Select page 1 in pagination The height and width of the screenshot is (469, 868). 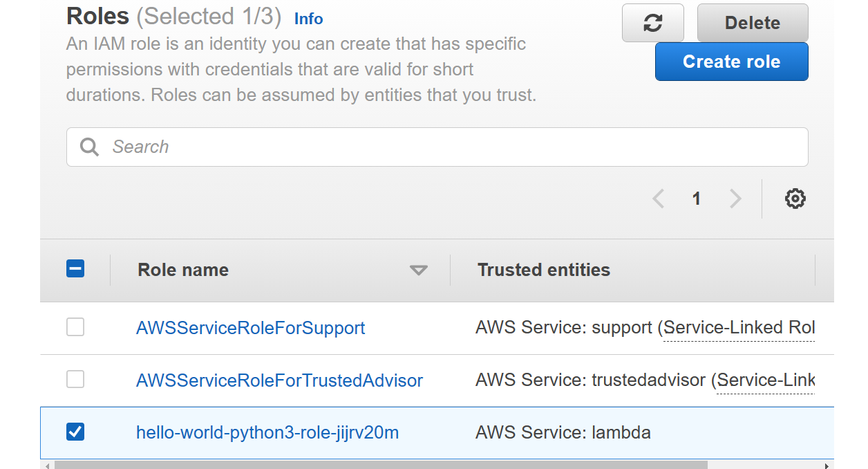tap(697, 199)
